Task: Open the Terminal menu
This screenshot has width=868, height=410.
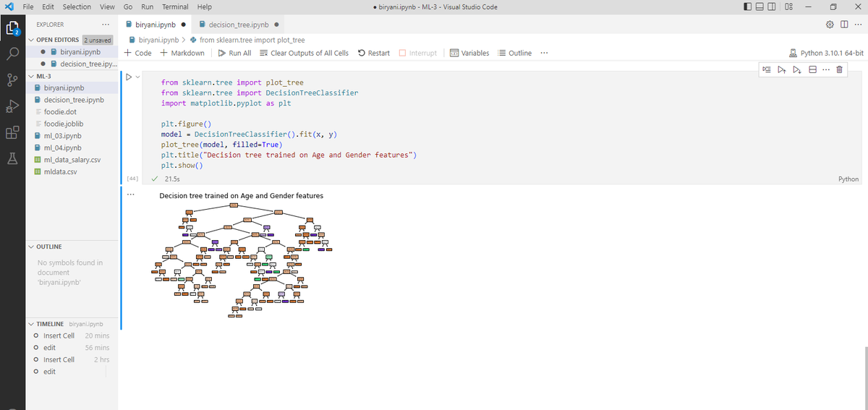Action: coord(175,7)
